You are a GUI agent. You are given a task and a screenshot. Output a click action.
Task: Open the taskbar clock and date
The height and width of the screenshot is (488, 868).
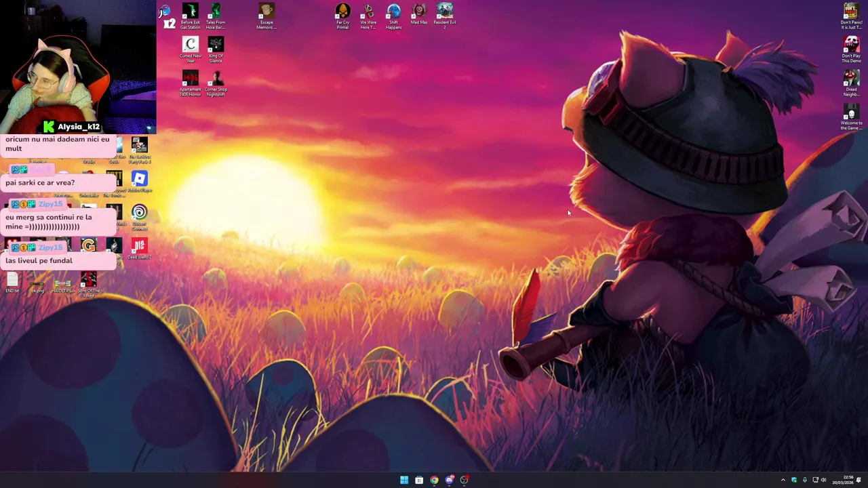coord(844,480)
